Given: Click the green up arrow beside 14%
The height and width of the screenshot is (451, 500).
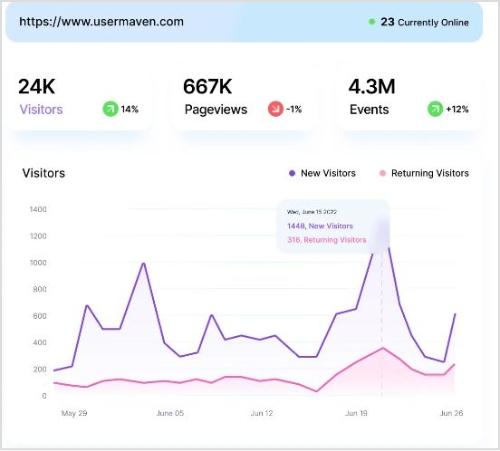Looking at the screenshot, I should coord(110,109).
